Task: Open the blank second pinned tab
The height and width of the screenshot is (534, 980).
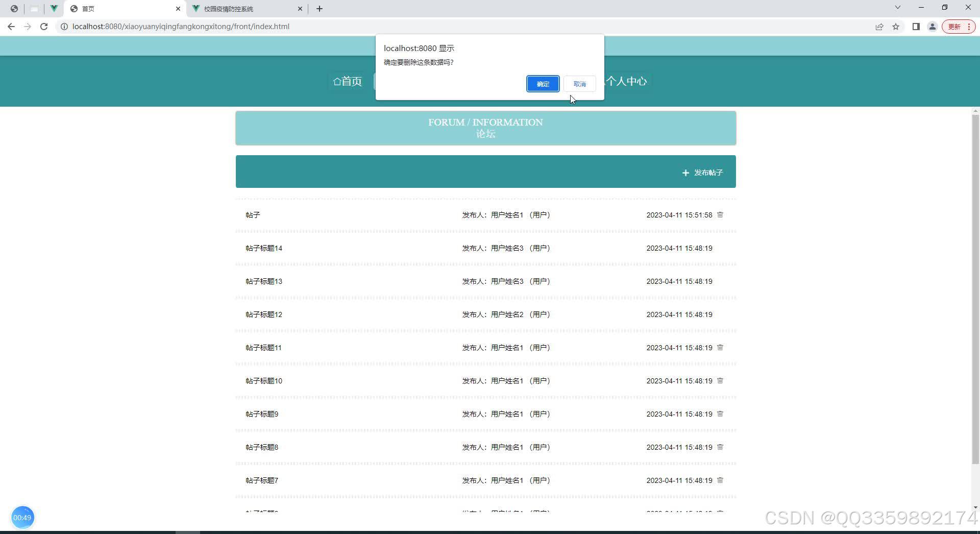Action: click(x=34, y=9)
